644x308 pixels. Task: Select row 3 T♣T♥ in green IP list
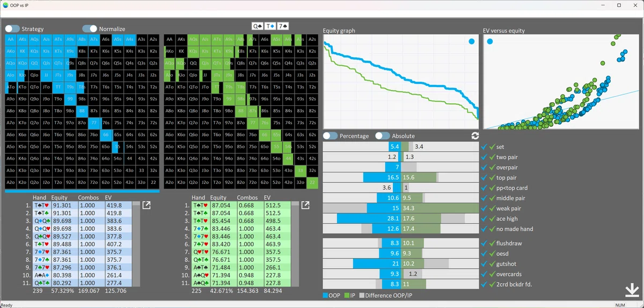pyautogui.click(x=240, y=221)
